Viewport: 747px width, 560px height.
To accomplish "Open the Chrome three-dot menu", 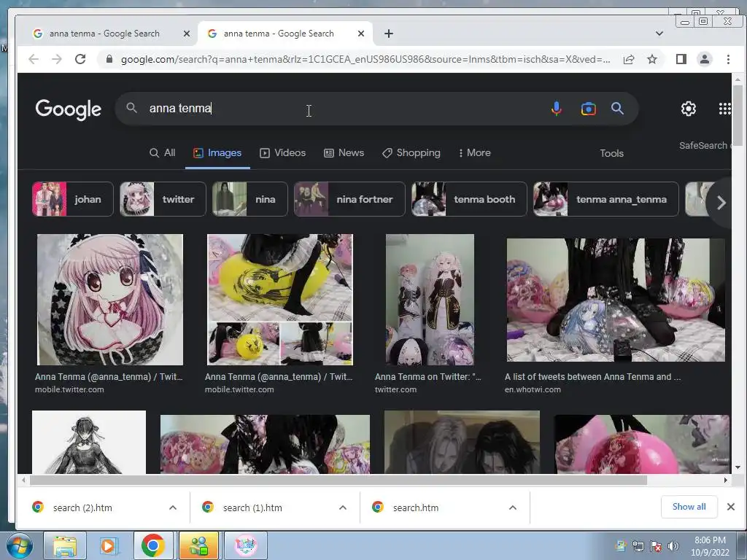I will [x=728, y=59].
